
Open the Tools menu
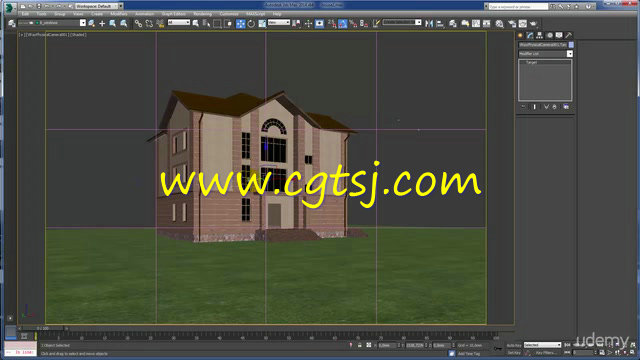(x=41, y=14)
